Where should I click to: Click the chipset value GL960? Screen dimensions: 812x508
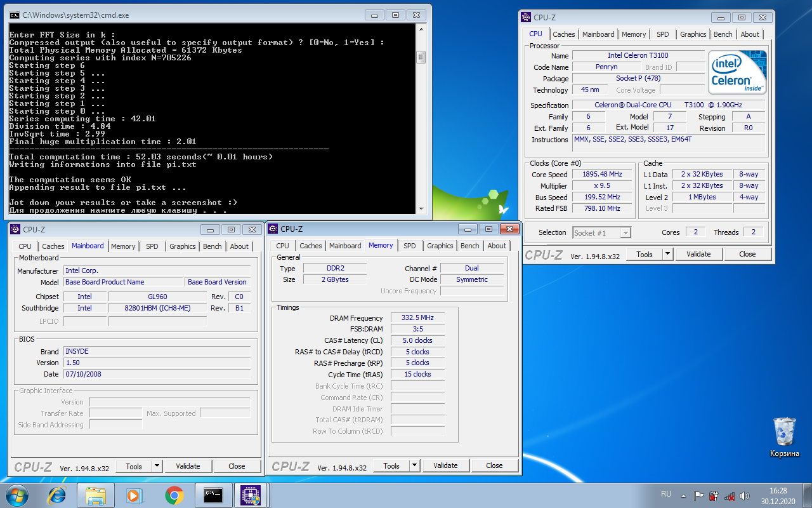coord(158,297)
